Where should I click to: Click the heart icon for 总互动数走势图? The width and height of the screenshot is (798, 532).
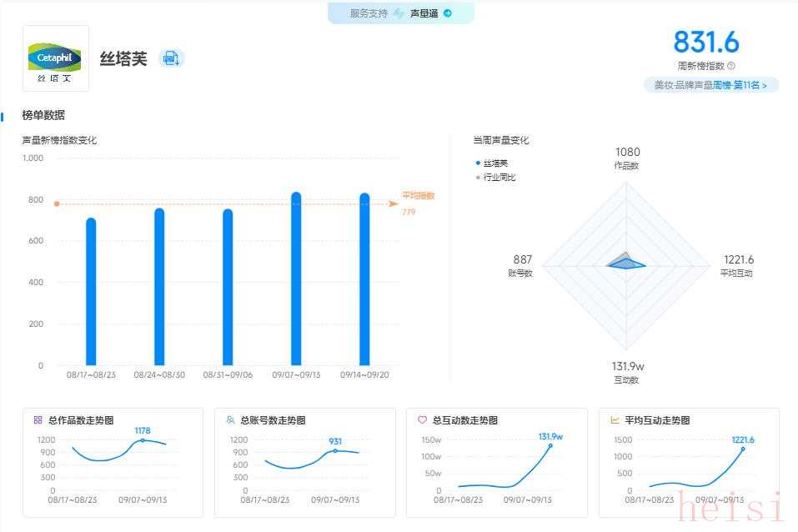422,420
